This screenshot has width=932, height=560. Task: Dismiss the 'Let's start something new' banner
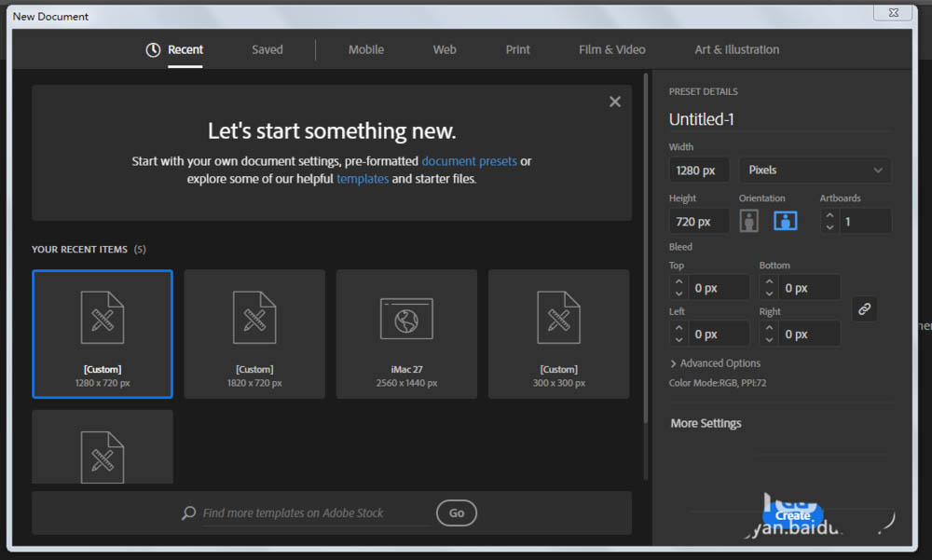click(x=614, y=102)
